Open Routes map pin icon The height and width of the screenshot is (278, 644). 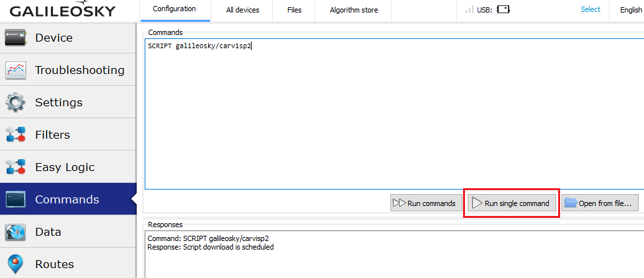point(15,264)
